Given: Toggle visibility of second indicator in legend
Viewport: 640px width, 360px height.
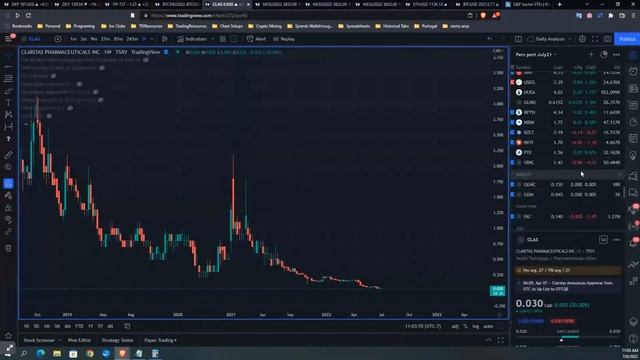Looking at the screenshot, I should (102, 68).
